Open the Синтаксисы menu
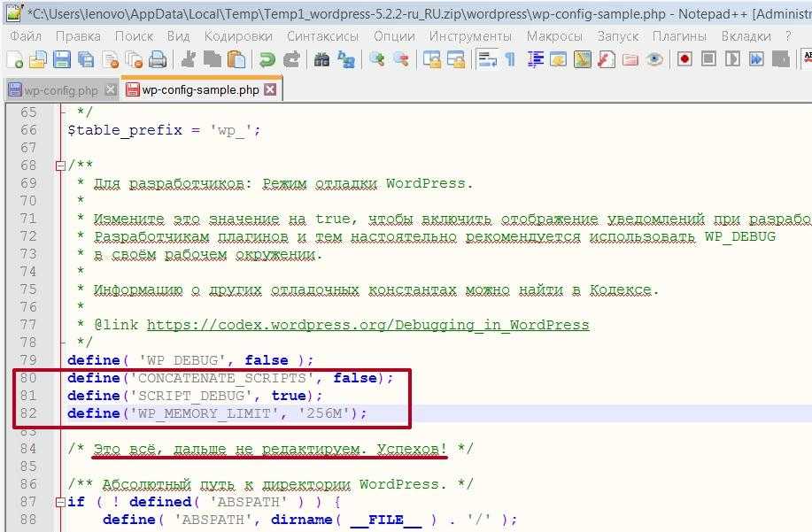This screenshot has width=812, height=532. pos(322,36)
